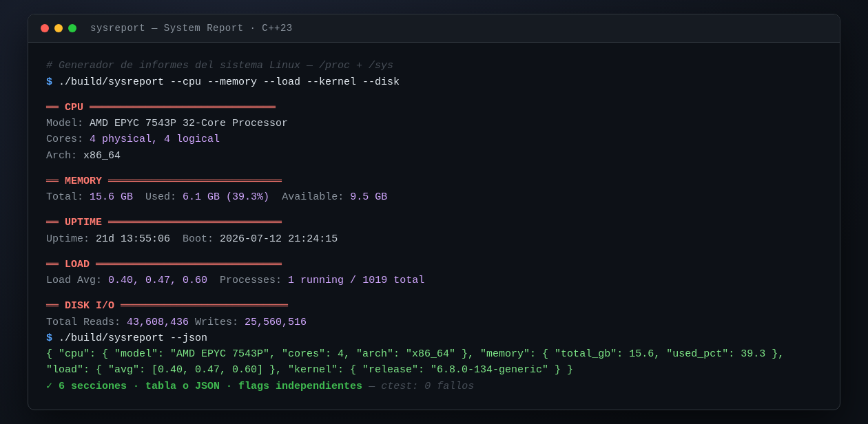Click the MEMORY section header
Screen dimensions: 868x424
(x=164, y=181)
